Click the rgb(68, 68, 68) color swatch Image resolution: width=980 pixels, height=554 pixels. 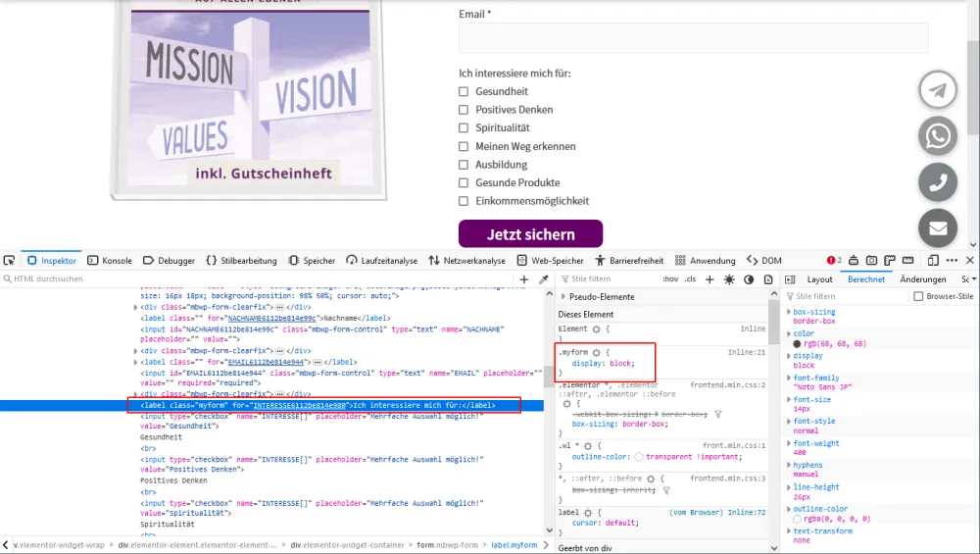(x=797, y=344)
